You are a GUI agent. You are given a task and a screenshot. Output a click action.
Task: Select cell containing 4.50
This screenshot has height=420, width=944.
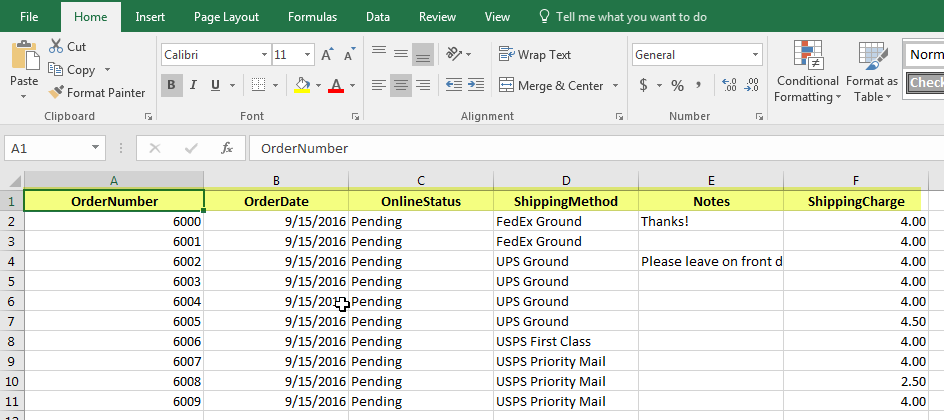(856, 321)
